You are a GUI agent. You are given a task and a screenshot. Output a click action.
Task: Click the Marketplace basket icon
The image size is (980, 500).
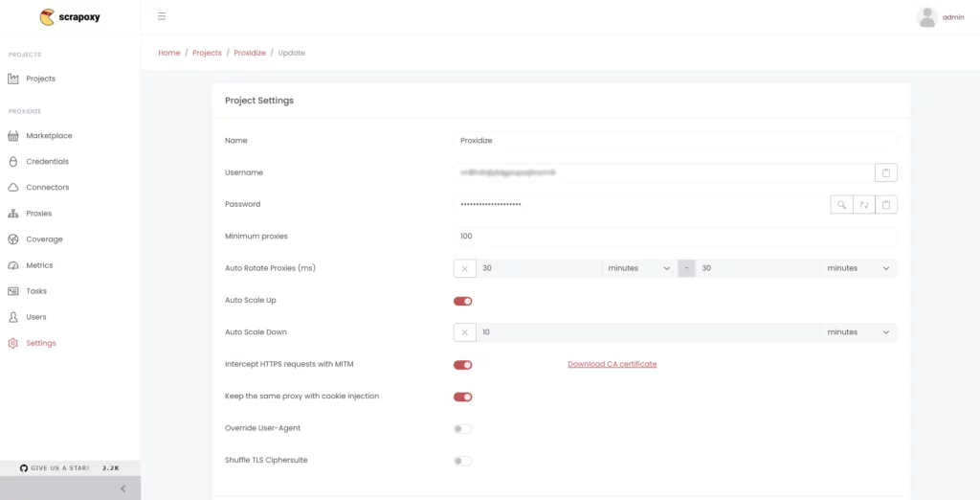click(x=13, y=136)
